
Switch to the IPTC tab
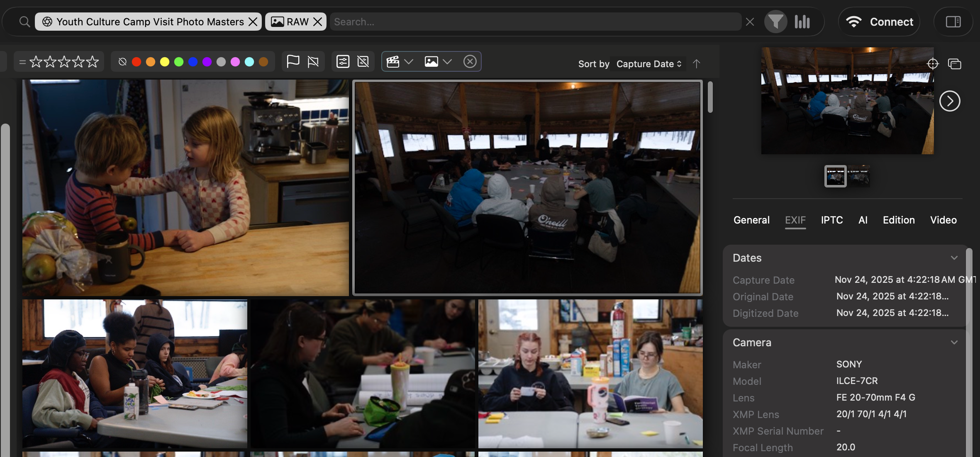point(831,220)
